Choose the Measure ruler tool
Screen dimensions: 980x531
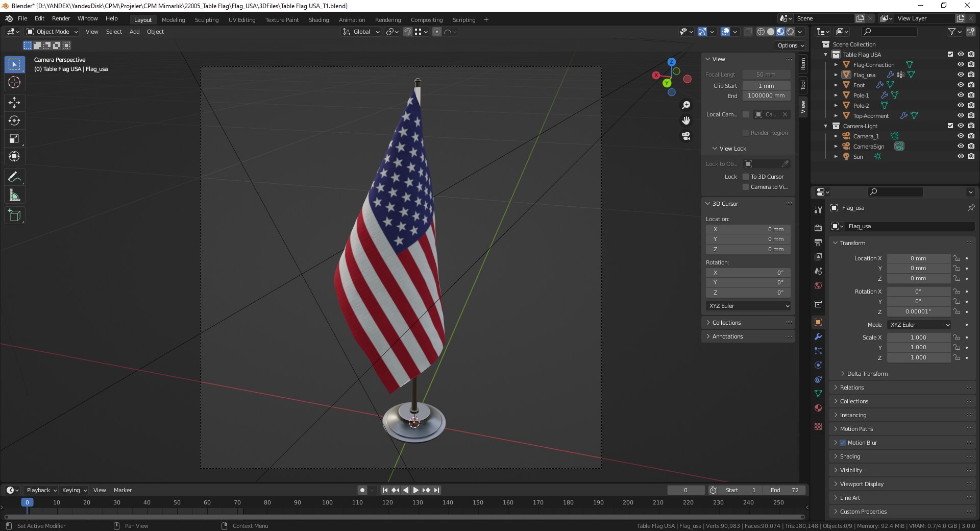[14, 195]
